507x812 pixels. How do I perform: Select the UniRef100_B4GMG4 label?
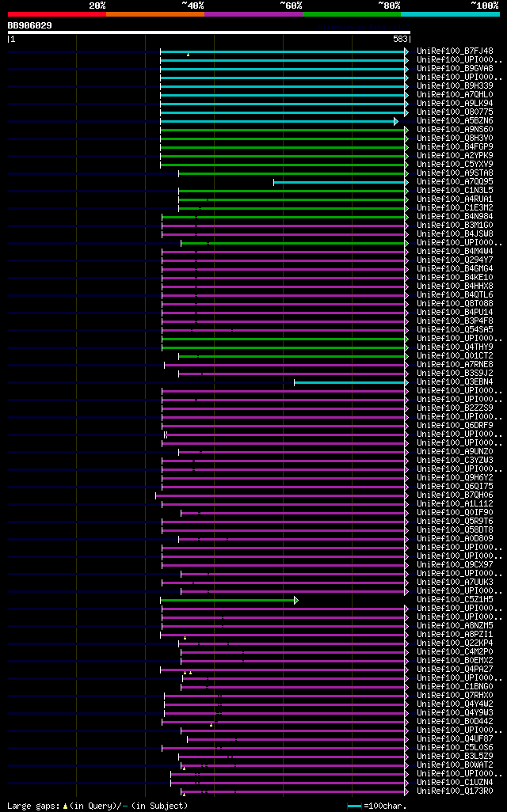[x=456, y=269]
